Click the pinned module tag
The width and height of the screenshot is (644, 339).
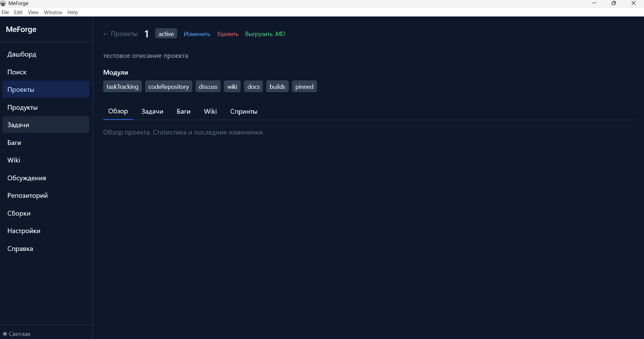click(305, 86)
